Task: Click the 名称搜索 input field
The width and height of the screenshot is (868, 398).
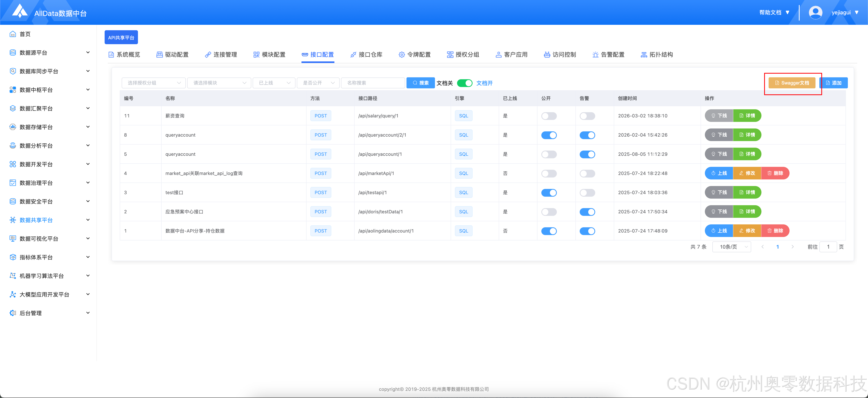Action: (x=373, y=83)
